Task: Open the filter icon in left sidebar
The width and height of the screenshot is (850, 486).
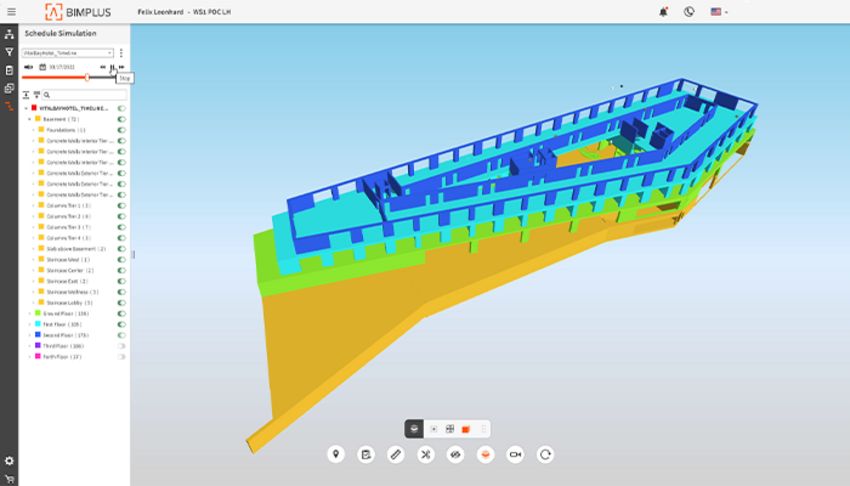Action: [9, 52]
